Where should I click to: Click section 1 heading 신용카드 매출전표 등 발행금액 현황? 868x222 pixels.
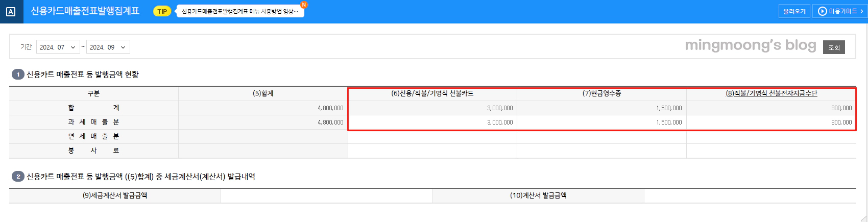point(83,75)
